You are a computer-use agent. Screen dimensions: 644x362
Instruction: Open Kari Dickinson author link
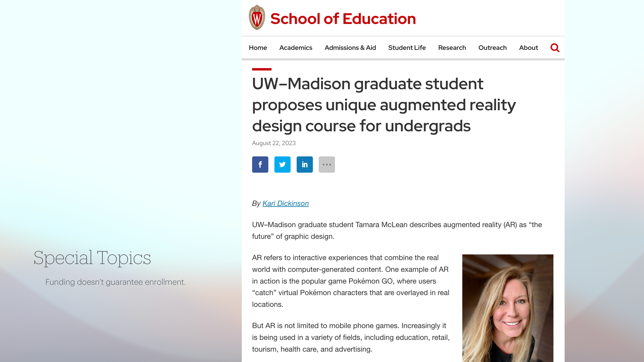tap(285, 203)
